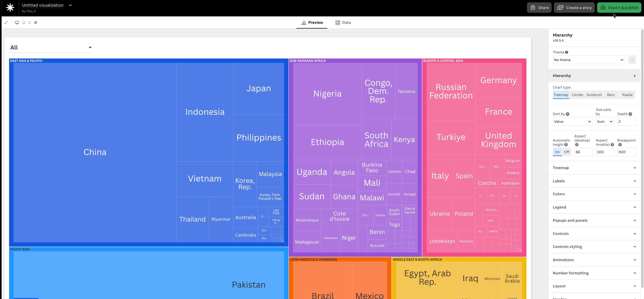Image resolution: width=644 pixels, height=299 pixels.
Task: Expand the Colors settings section
Action: 594,194
